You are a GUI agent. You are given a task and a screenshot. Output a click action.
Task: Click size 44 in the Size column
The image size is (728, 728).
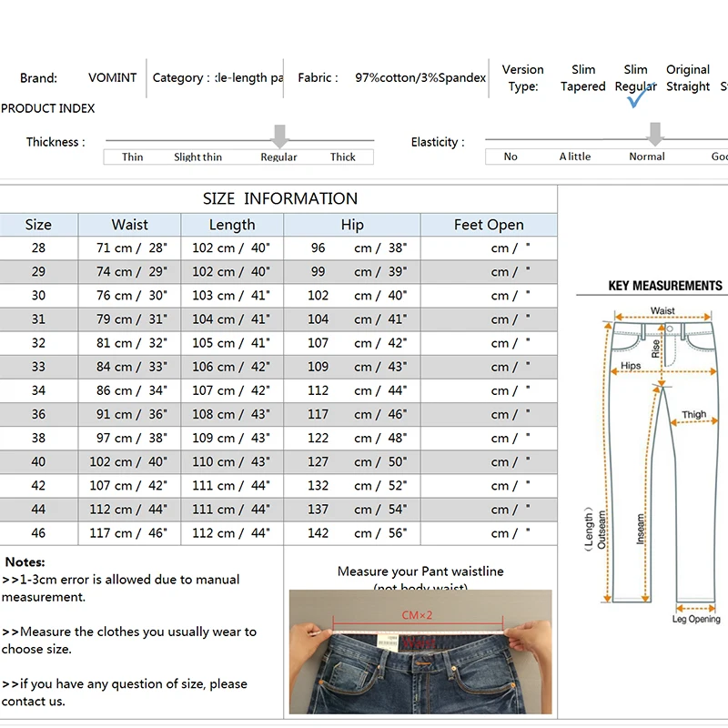coord(38,510)
